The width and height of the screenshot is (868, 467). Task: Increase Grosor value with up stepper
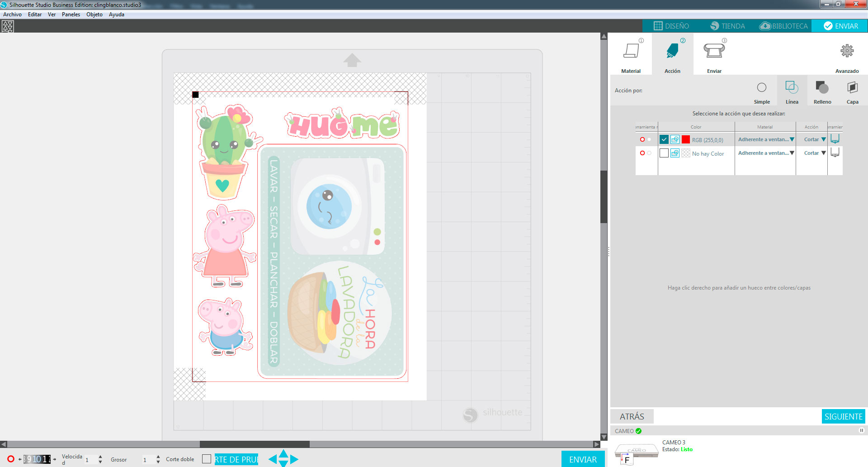click(158, 457)
